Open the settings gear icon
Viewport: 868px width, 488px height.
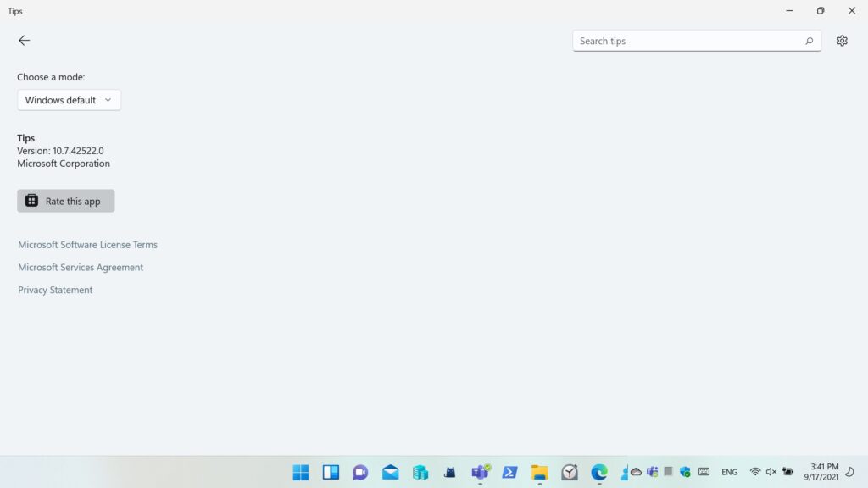842,41
